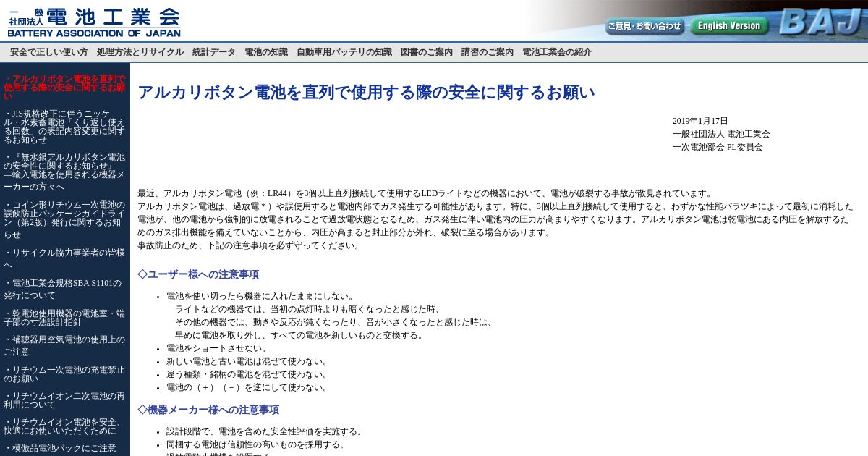868x456 pixels.
Task: Click bullet 電池を使い切ったら機器に入れたままにしない。
Action: [x=260, y=296]
